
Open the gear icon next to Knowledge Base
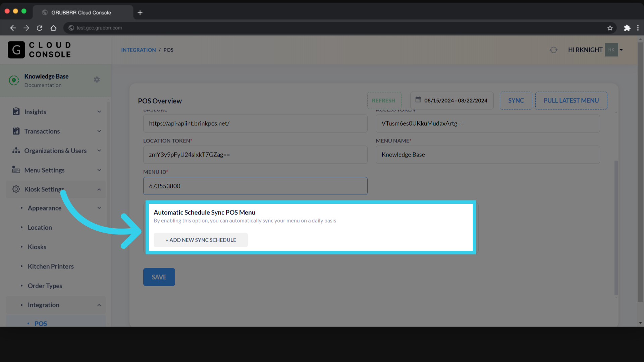tap(97, 79)
